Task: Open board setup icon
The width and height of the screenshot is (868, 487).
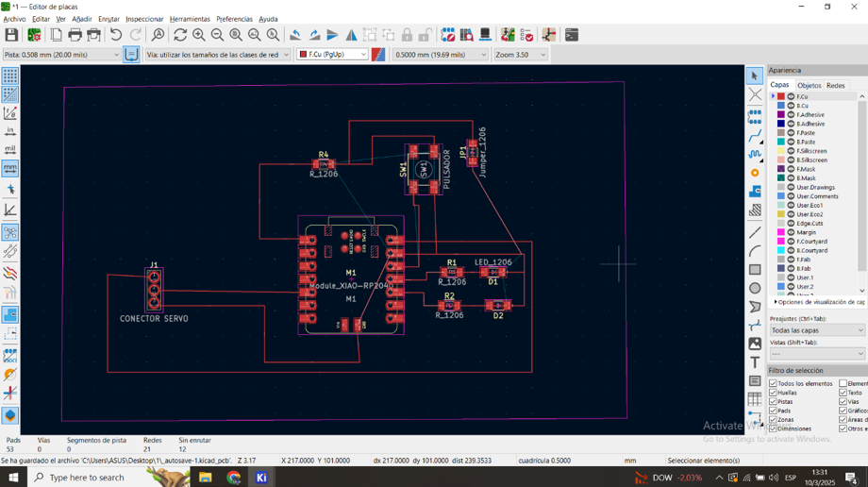Action: [x=34, y=35]
